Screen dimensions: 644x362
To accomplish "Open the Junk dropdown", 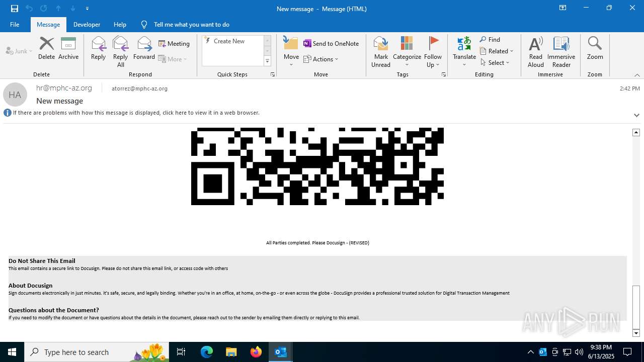I will pyautogui.click(x=19, y=51).
